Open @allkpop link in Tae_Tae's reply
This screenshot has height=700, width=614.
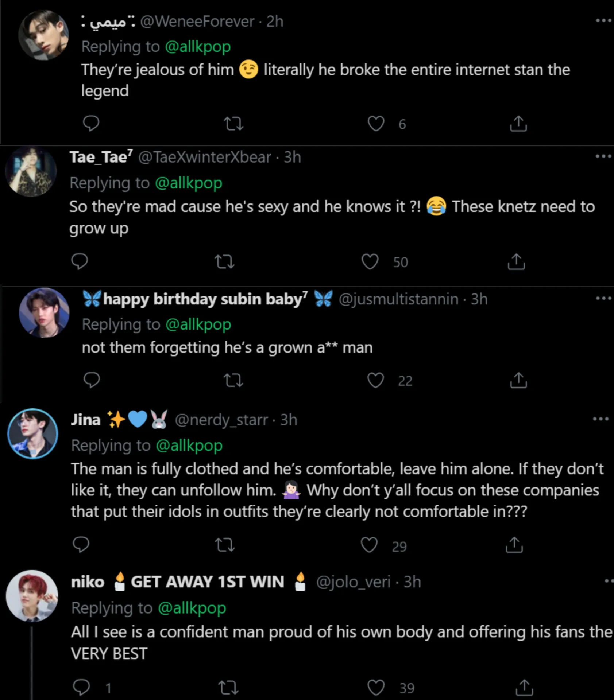point(188,183)
